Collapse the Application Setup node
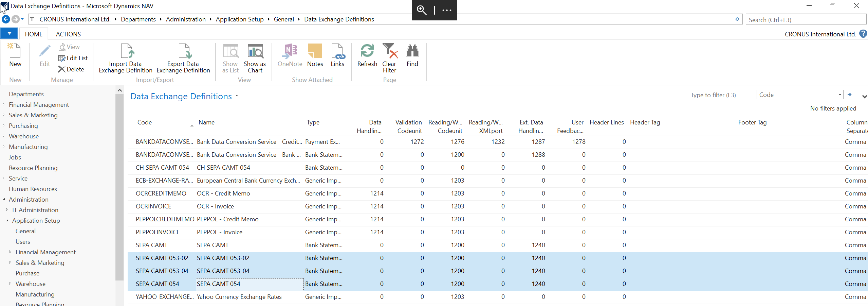This screenshot has height=306, width=868. [7, 221]
